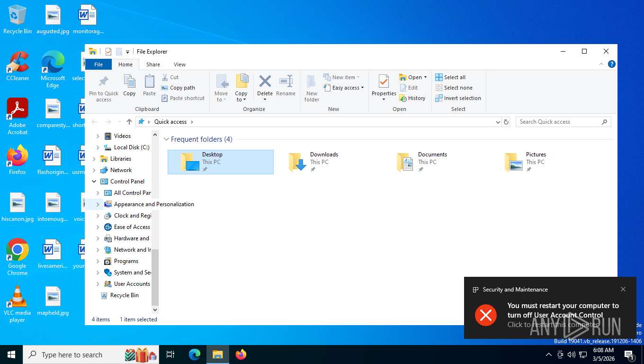Dismiss the Security and Maintenance notification
This screenshot has height=364, width=644.
tap(623, 289)
